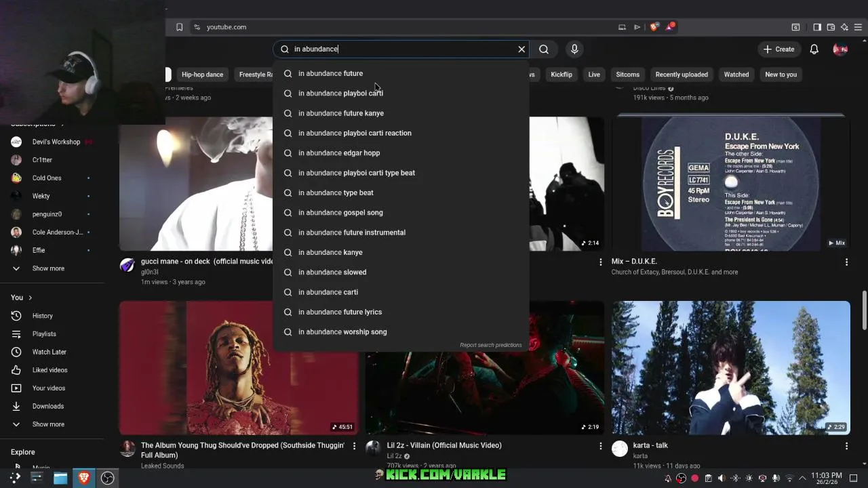Select 'in abundance future lyrics' suggestion
The height and width of the screenshot is (488, 868).
tap(401, 312)
